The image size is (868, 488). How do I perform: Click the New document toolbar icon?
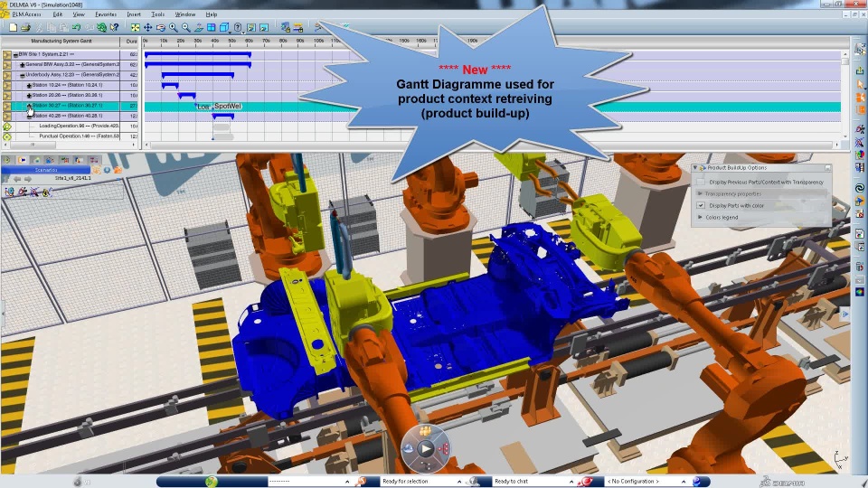coord(13,27)
